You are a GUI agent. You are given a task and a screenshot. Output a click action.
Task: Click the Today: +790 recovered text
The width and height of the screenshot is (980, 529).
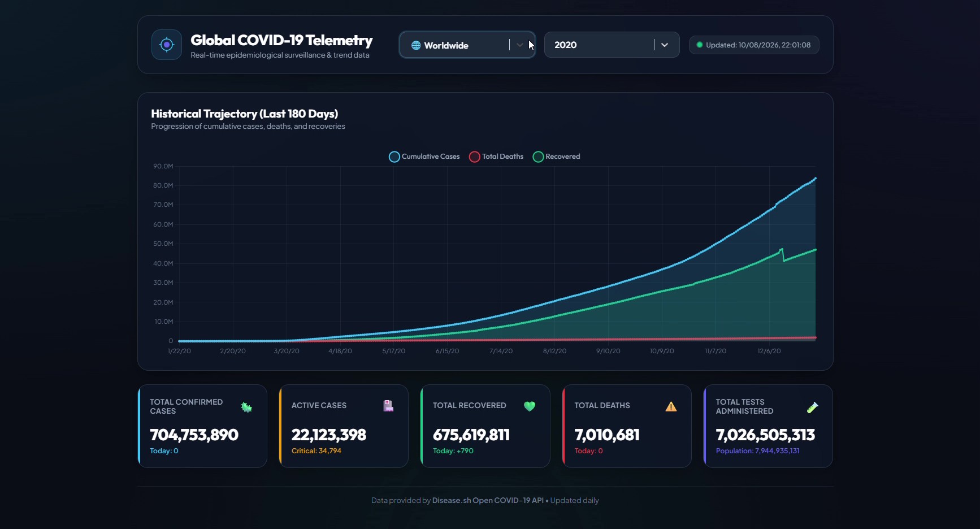(453, 451)
